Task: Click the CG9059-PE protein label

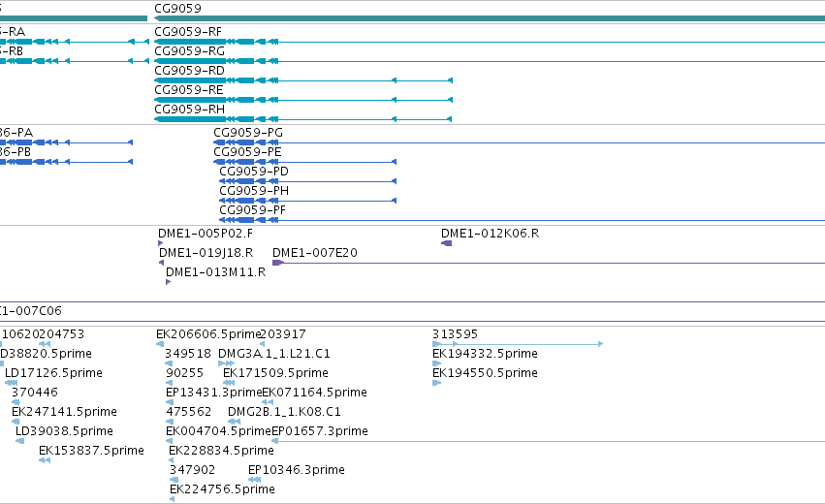Action: point(247,152)
